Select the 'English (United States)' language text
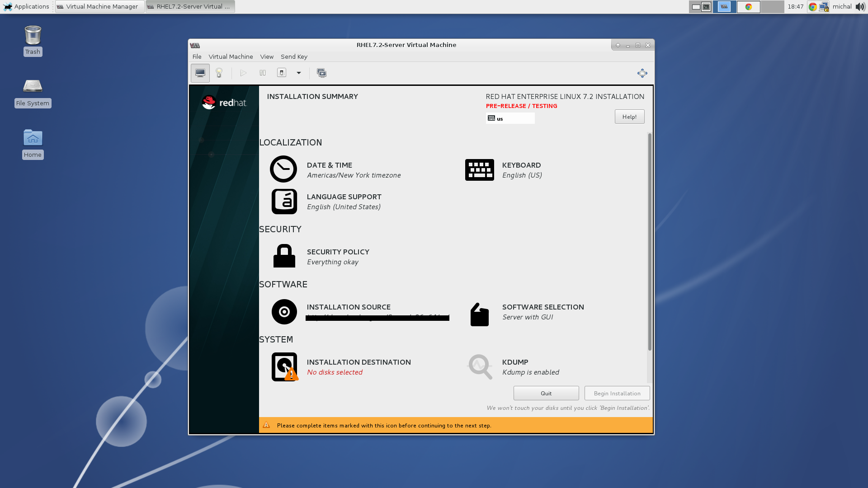Image resolution: width=868 pixels, height=488 pixels. click(x=344, y=207)
